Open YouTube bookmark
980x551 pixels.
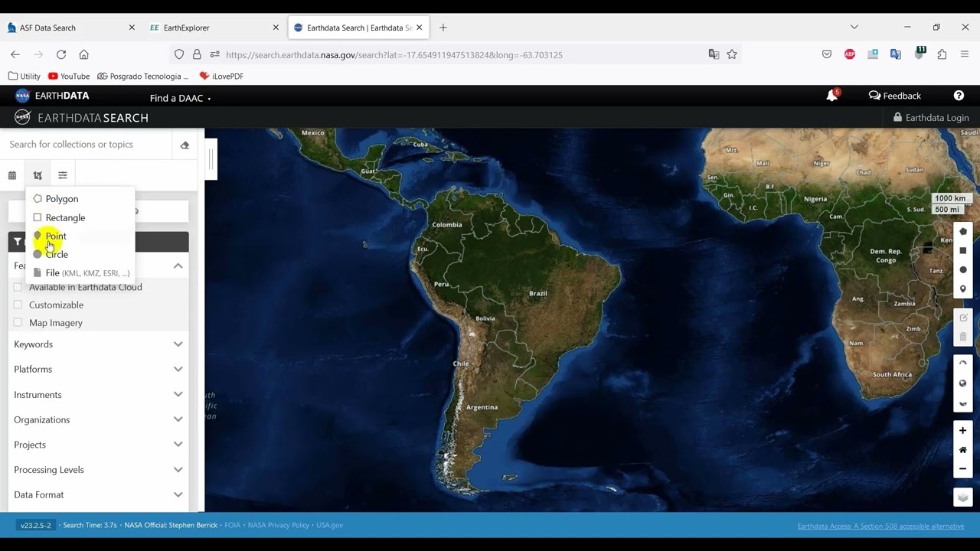(x=69, y=77)
